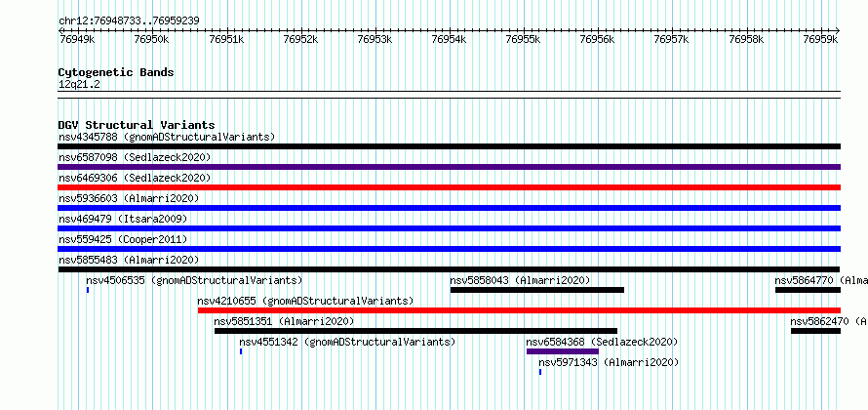Select the 12q21.2 band label
The height and width of the screenshot is (410, 868).
pyautogui.click(x=79, y=84)
